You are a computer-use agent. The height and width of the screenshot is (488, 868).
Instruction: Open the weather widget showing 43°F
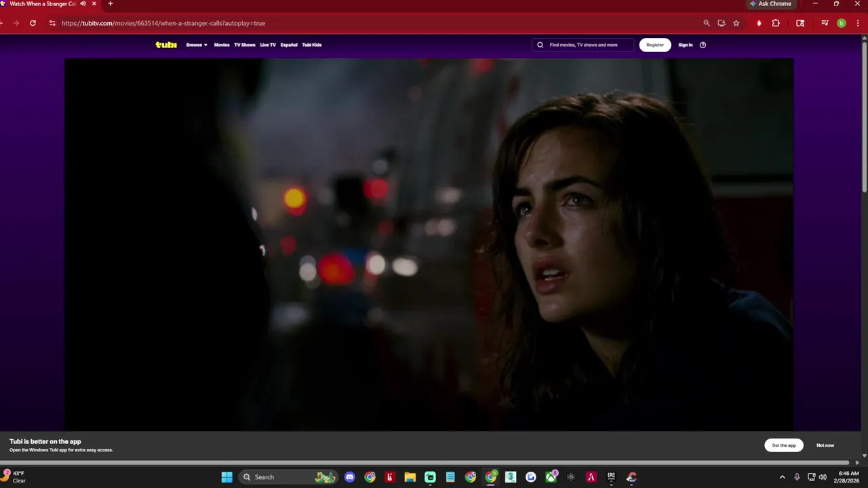(15, 477)
